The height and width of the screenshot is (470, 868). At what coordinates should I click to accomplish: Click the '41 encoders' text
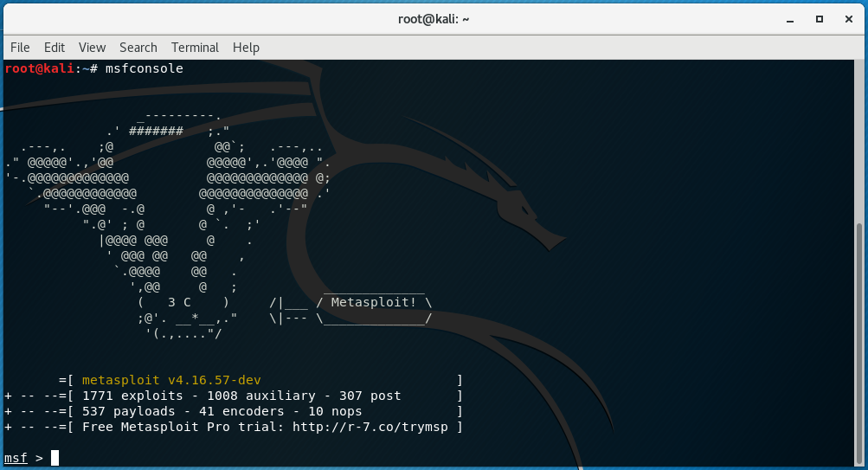[242, 411]
